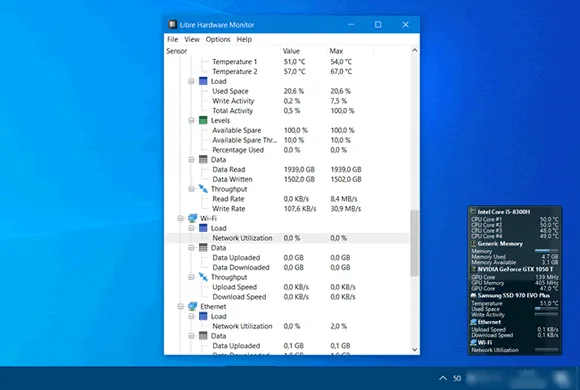Image resolution: width=580 pixels, height=390 pixels.
Task: Click the Network Utilization bar in the gadget
Action: coord(546,349)
